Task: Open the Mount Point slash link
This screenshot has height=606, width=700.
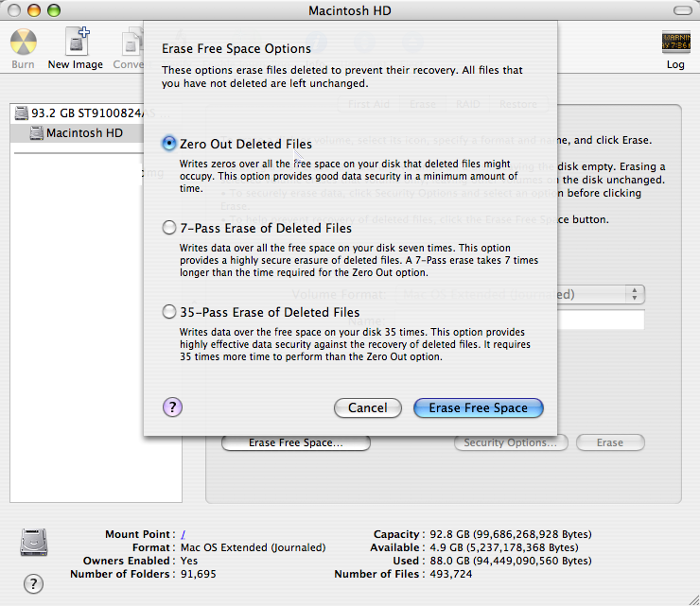Action: [x=183, y=534]
